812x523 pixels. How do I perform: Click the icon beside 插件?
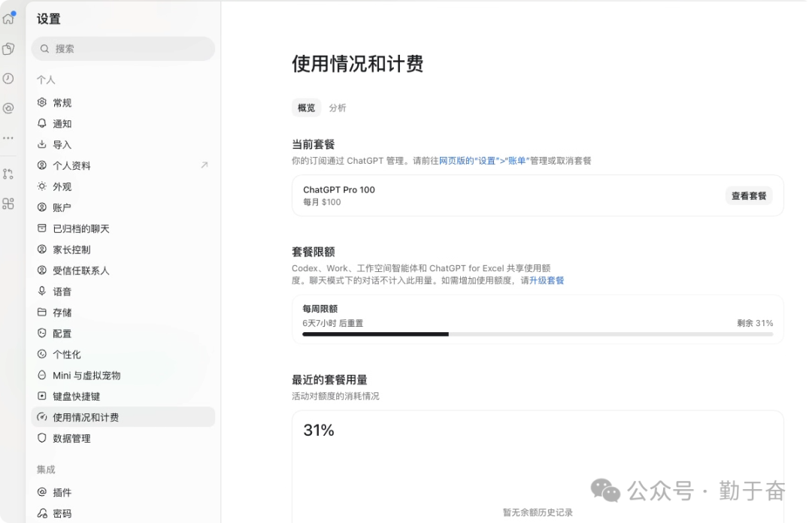42,492
